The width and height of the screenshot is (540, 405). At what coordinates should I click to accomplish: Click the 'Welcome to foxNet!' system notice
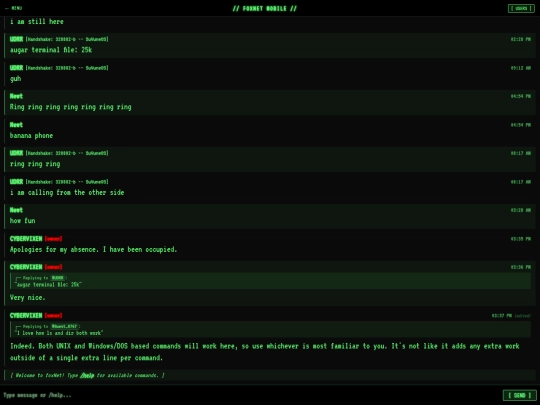pos(270,375)
